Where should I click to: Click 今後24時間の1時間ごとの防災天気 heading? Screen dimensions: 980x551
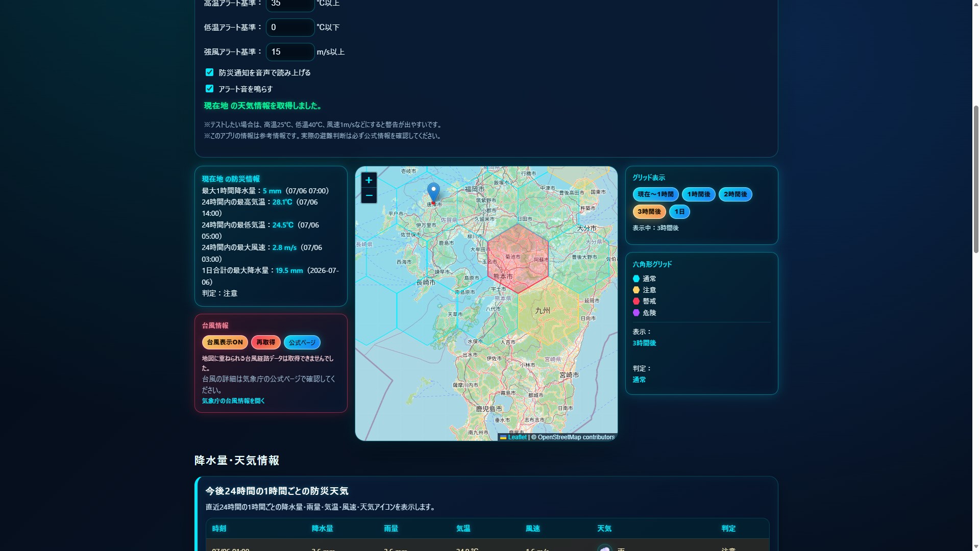tap(277, 491)
